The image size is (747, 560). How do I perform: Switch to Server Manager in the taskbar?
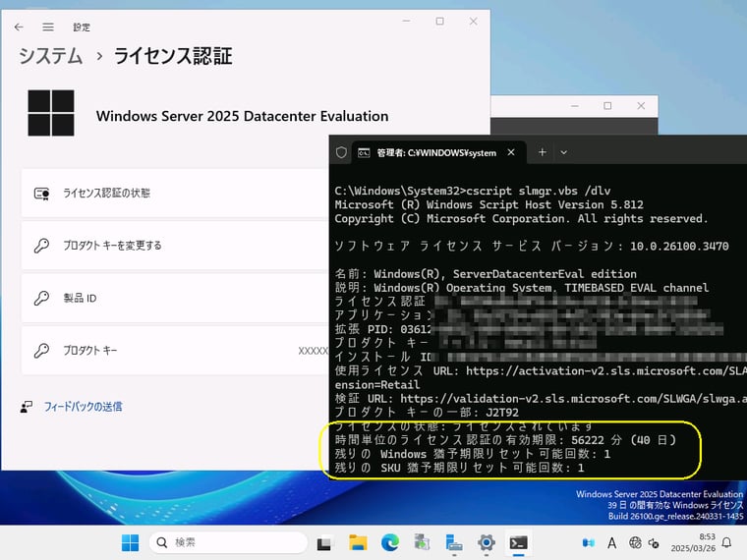pyautogui.click(x=454, y=542)
